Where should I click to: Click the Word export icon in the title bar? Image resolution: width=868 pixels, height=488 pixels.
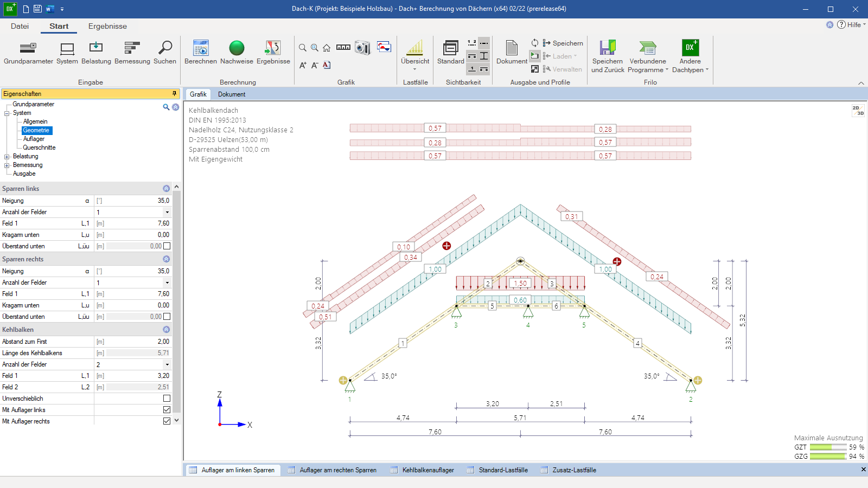click(50, 9)
